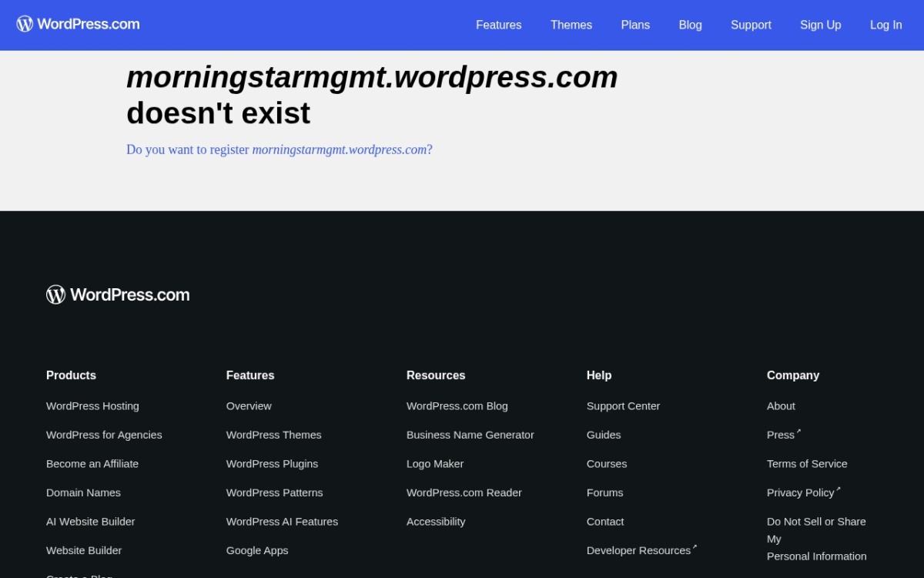Screen dimensions: 924x578
Task: Open Business Name Generator link
Action: point(470,435)
